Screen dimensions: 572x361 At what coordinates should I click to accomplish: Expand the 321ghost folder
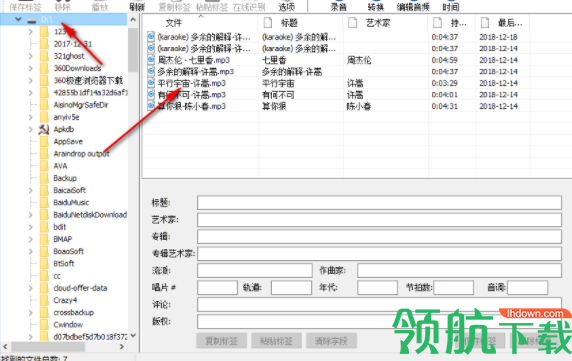(x=31, y=56)
